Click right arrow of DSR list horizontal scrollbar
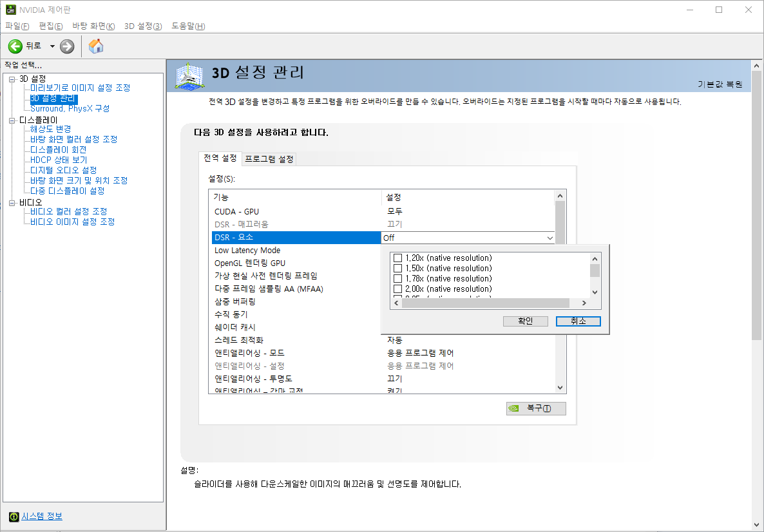Screen dimensions: 764x532 tap(584, 303)
